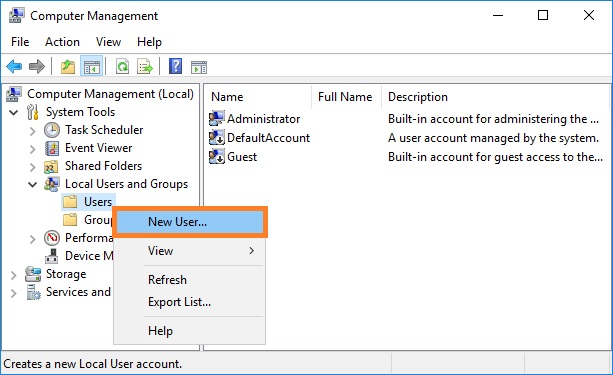Open the Help menu in menu bar

click(149, 42)
